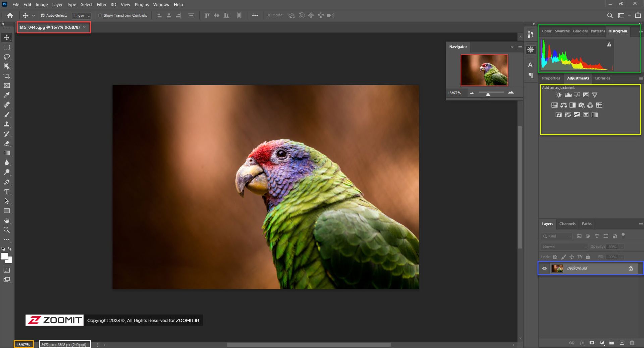The height and width of the screenshot is (348, 644).
Task: Click the Navigator zoom slider handle
Action: coord(488,94)
